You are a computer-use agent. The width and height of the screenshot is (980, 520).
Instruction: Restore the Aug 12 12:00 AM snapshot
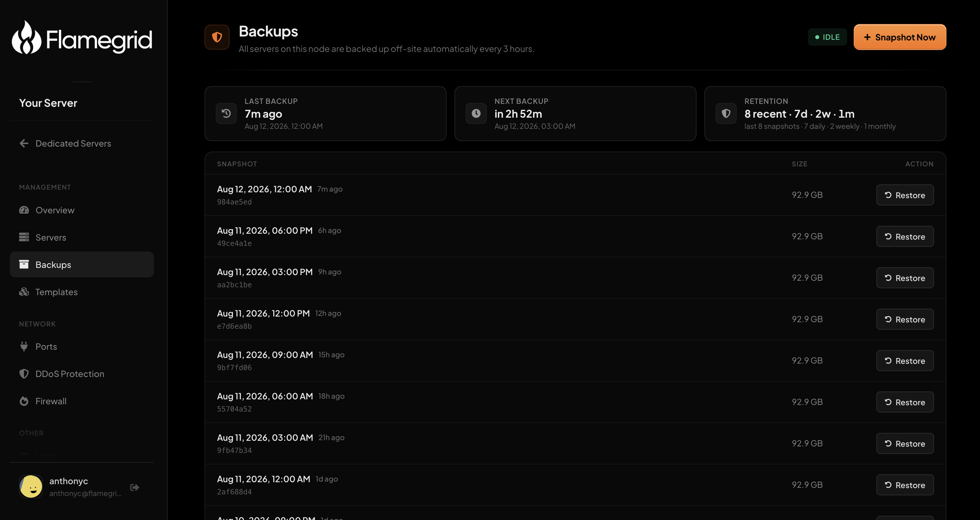[x=905, y=195]
